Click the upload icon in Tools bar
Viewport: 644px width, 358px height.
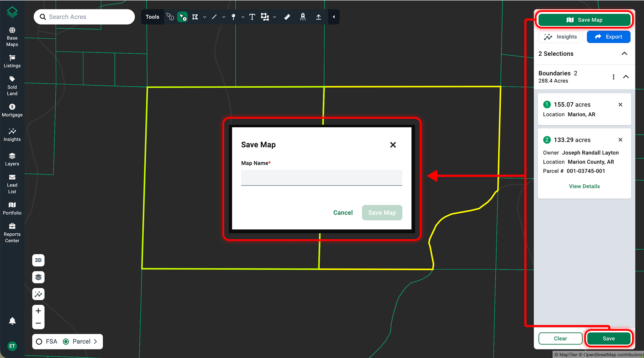pos(318,17)
